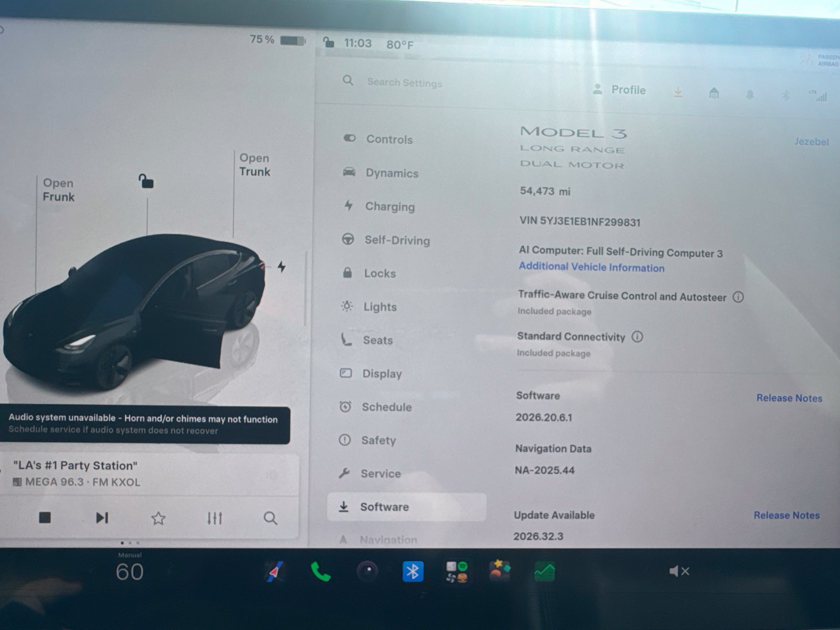Open the Service settings menu
840x630 pixels.
(x=370, y=473)
